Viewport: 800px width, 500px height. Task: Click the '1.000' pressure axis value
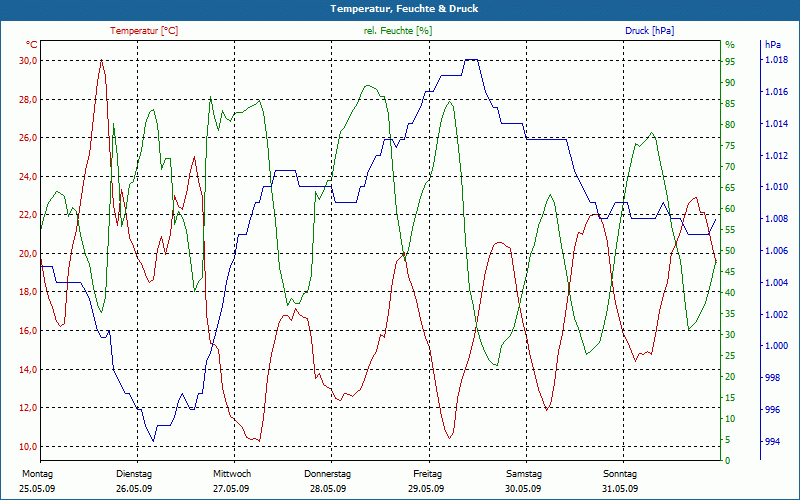[x=776, y=346]
